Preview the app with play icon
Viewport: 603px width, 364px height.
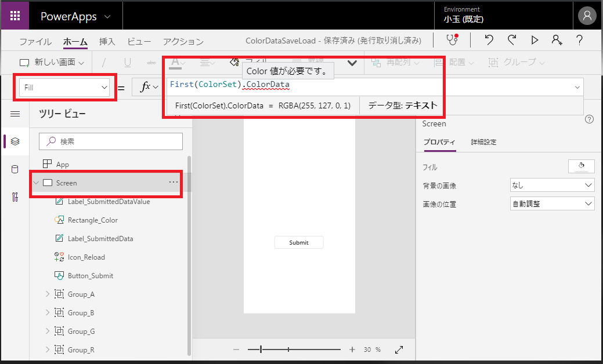pos(535,40)
